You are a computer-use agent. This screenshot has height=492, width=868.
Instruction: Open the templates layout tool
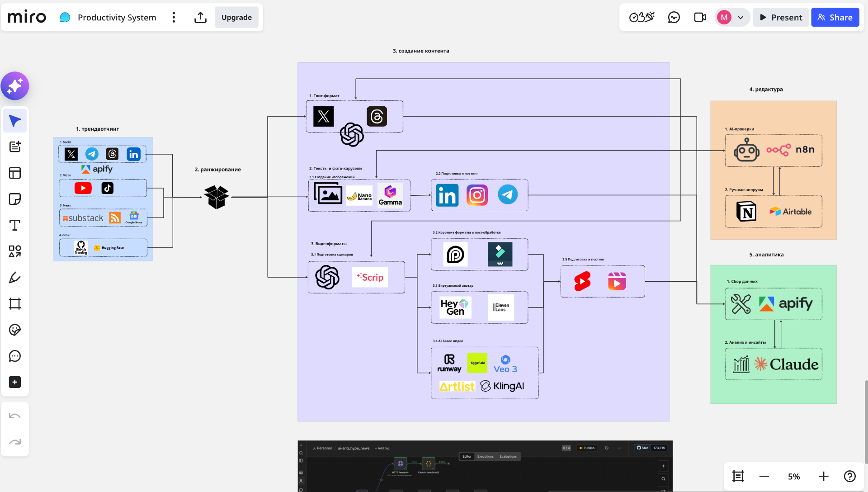click(15, 173)
